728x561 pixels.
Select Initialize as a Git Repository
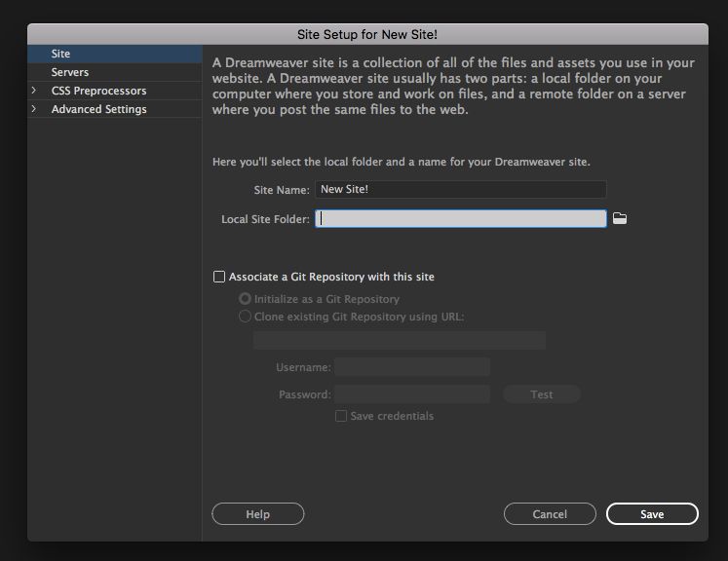[245, 298]
